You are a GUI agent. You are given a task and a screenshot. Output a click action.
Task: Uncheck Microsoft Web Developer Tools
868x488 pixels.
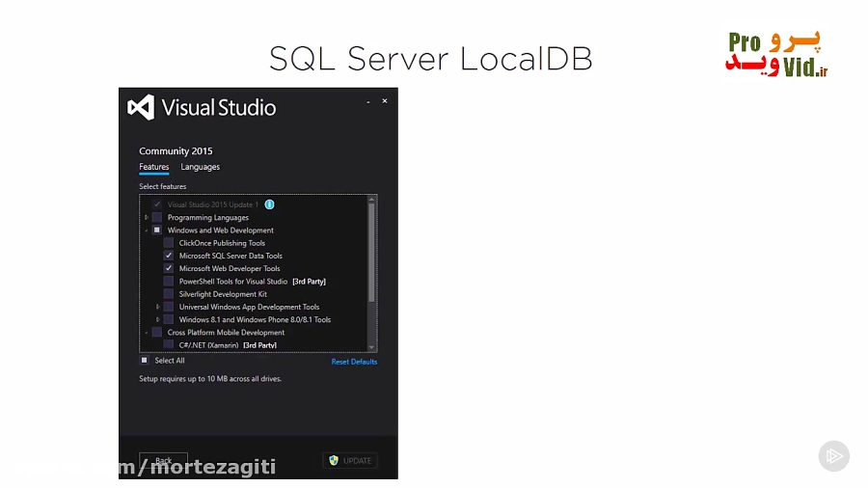click(169, 268)
